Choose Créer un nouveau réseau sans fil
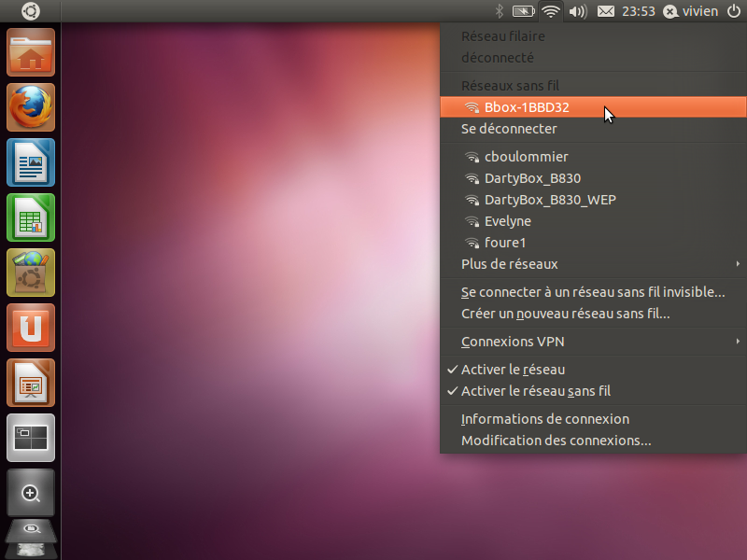Viewport: 747px width, 560px height. (593, 314)
